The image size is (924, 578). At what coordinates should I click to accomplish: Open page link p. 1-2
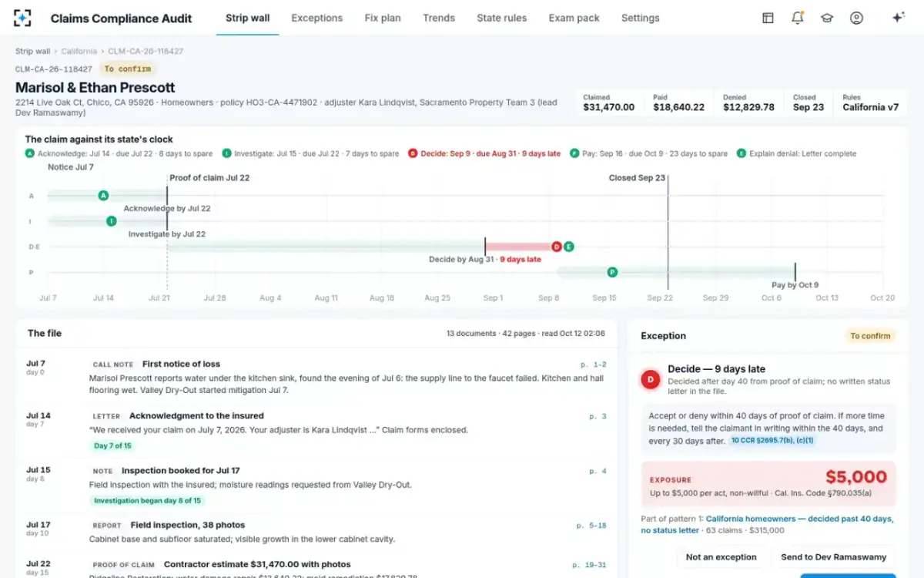tap(593, 365)
